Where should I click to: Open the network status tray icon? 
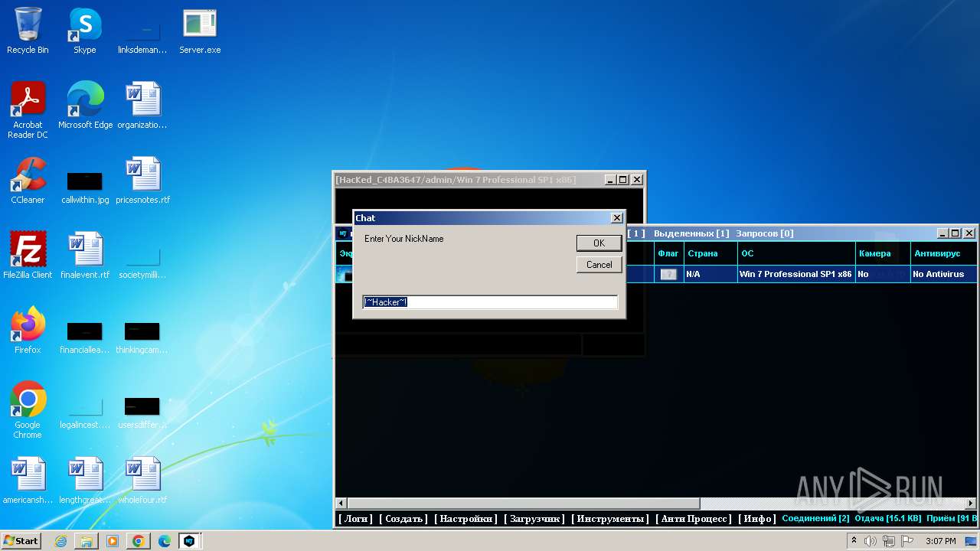tap(889, 541)
